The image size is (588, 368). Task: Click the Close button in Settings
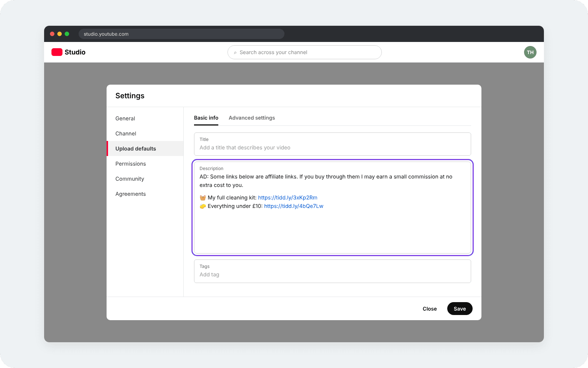tap(430, 309)
